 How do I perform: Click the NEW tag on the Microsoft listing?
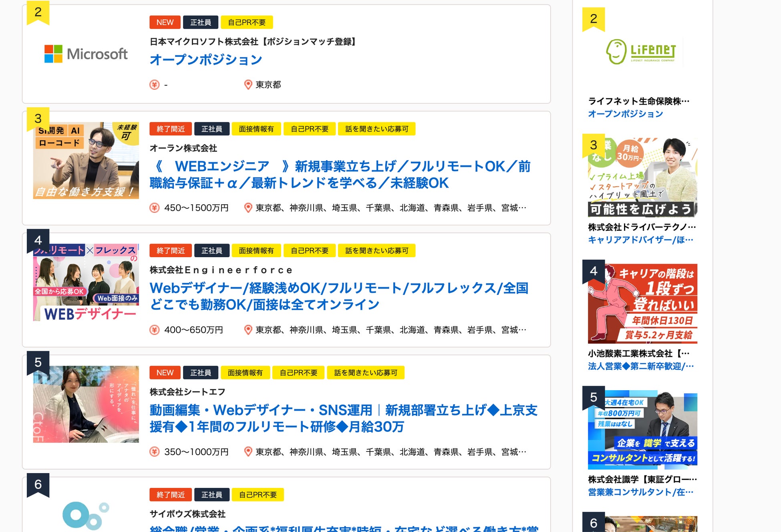(x=165, y=22)
